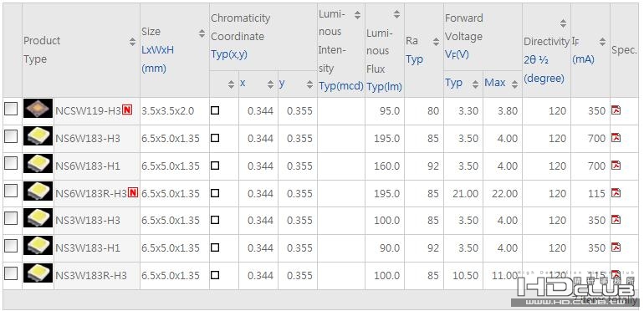This screenshot has width=644, height=311.
Task: Open product link NS6W183-H3
Action: [88, 138]
